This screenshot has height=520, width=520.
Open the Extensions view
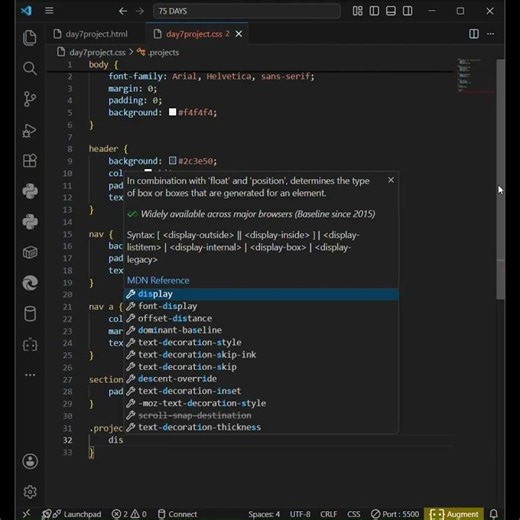[x=30, y=161]
